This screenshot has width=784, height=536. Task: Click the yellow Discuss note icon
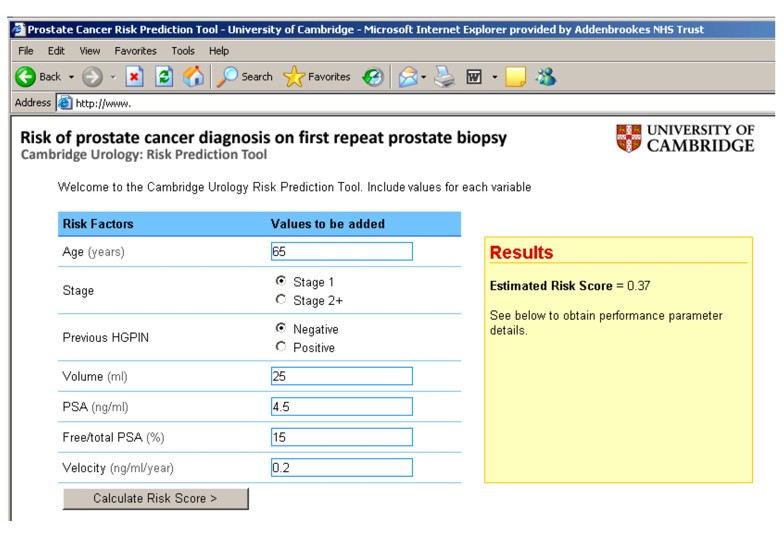coord(516,77)
